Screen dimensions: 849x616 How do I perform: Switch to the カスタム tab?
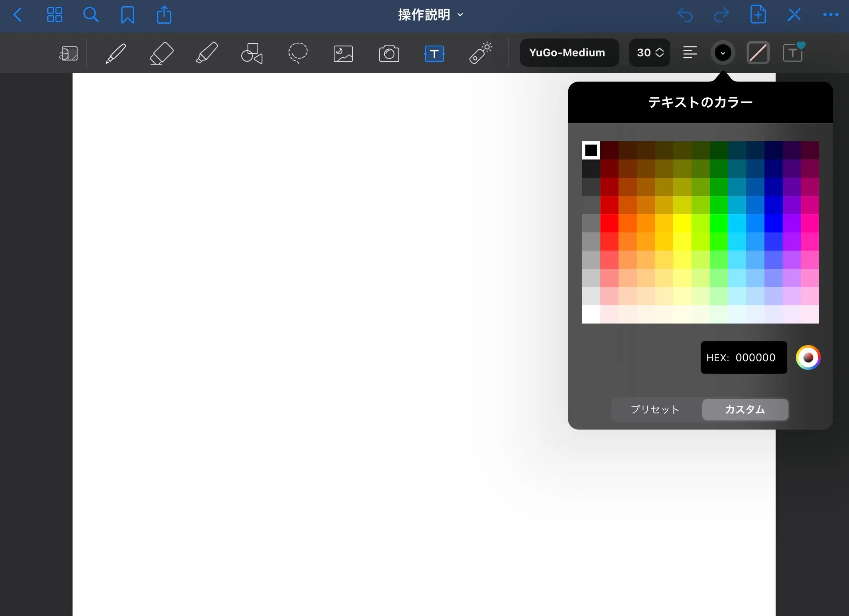coord(745,409)
